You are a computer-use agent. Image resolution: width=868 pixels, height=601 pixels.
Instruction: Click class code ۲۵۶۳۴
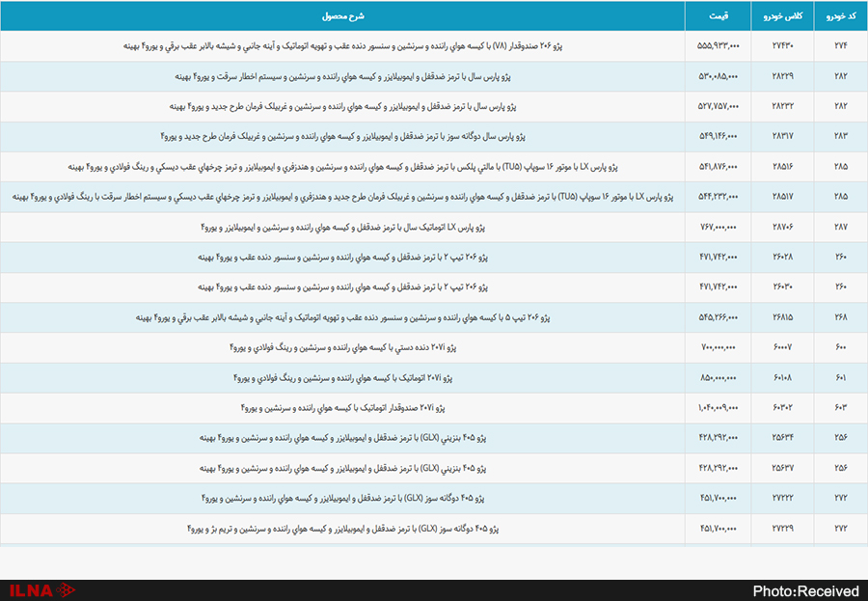[783, 438]
